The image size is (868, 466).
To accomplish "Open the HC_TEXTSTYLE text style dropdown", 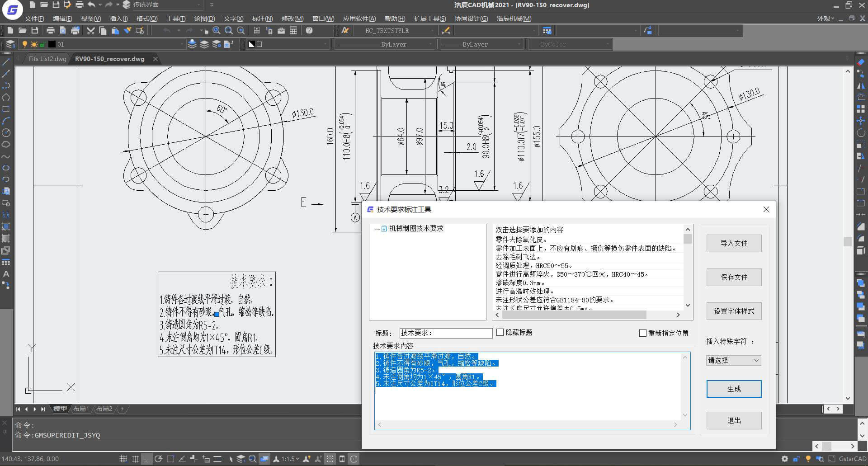I will click(394, 31).
